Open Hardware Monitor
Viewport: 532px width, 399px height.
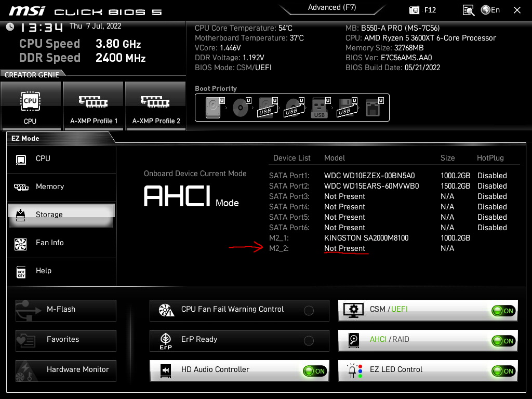tap(66, 371)
